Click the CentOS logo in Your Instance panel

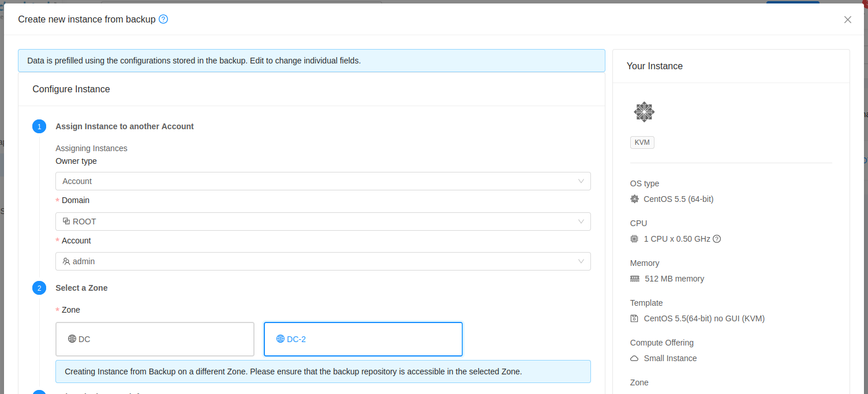pos(643,111)
